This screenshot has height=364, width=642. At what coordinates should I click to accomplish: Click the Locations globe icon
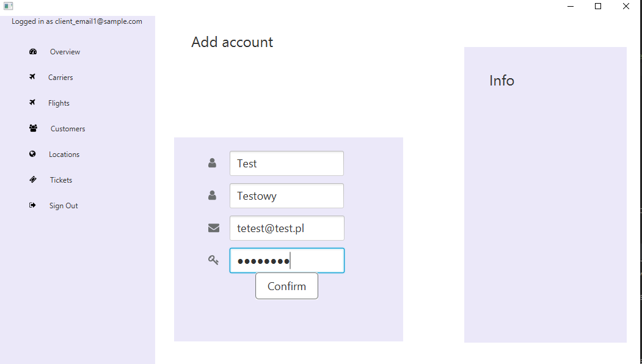coord(32,154)
